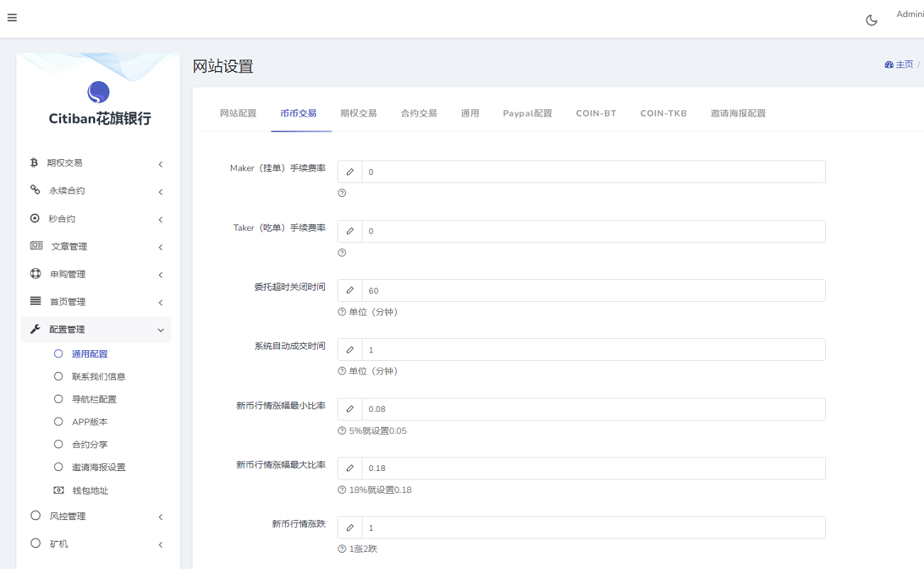Screen dimensions: 924x569
Task: Open the 网站配置 tab
Action: (238, 113)
